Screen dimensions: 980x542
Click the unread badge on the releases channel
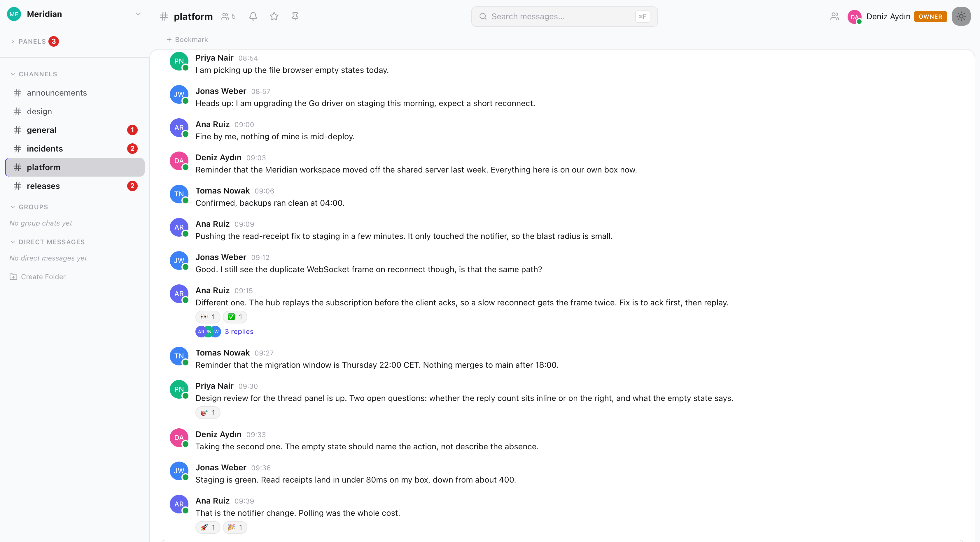[132, 186]
